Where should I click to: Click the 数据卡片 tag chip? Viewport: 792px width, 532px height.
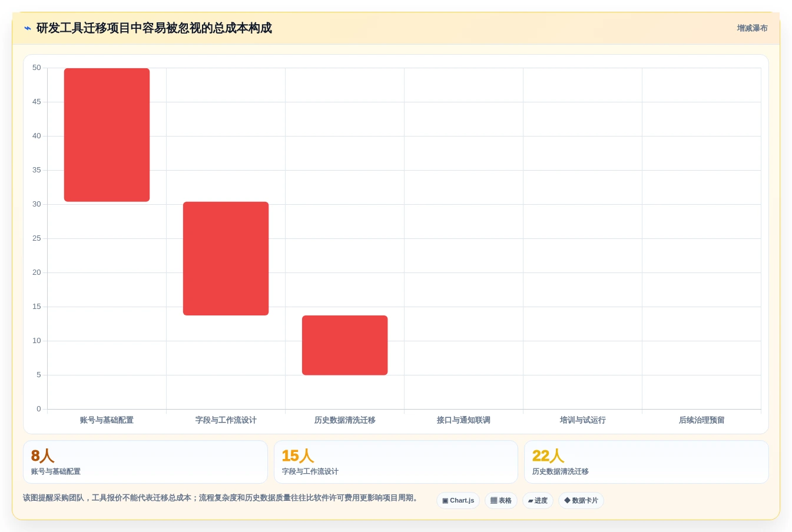pyautogui.click(x=581, y=501)
